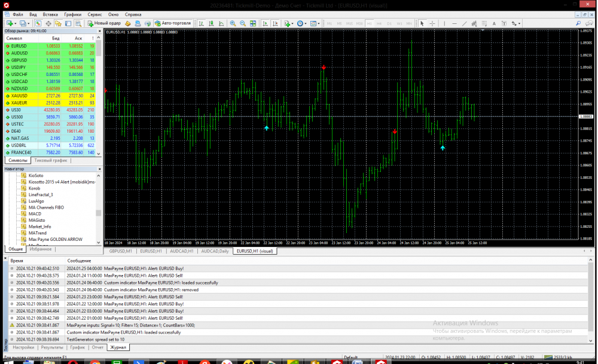Toggle the Авто-торговля button
Image resolution: width=598 pixels, height=364 pixels.
(172, 23)
